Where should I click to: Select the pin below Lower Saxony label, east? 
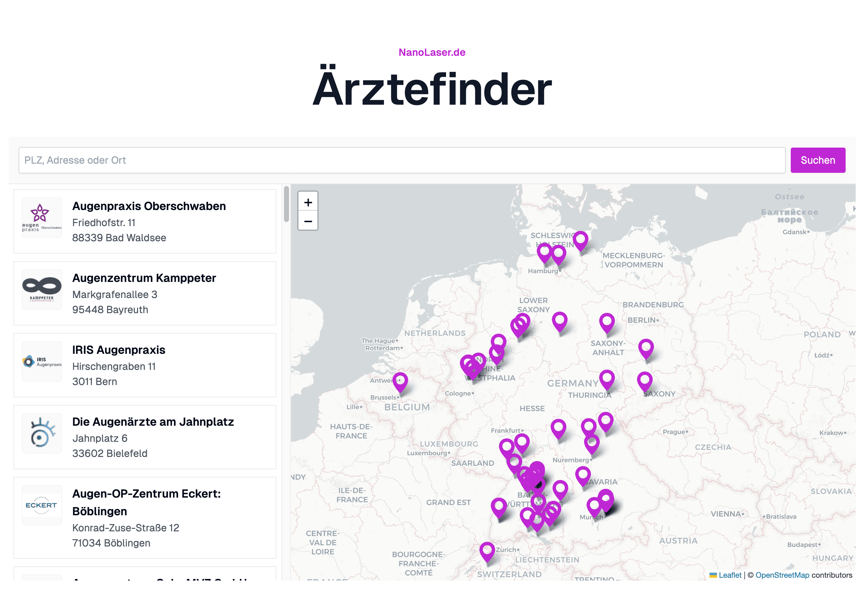559,321
